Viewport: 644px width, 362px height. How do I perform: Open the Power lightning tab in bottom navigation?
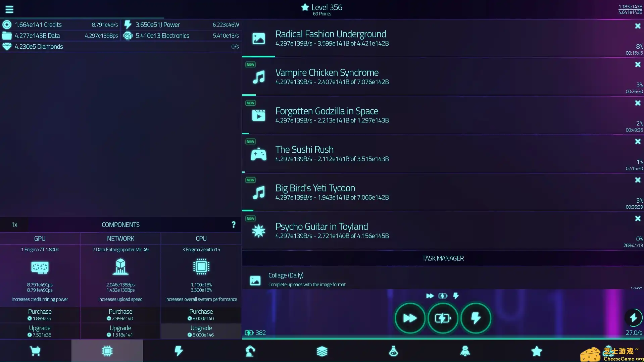pyautogui.click(x=179, y=351)
